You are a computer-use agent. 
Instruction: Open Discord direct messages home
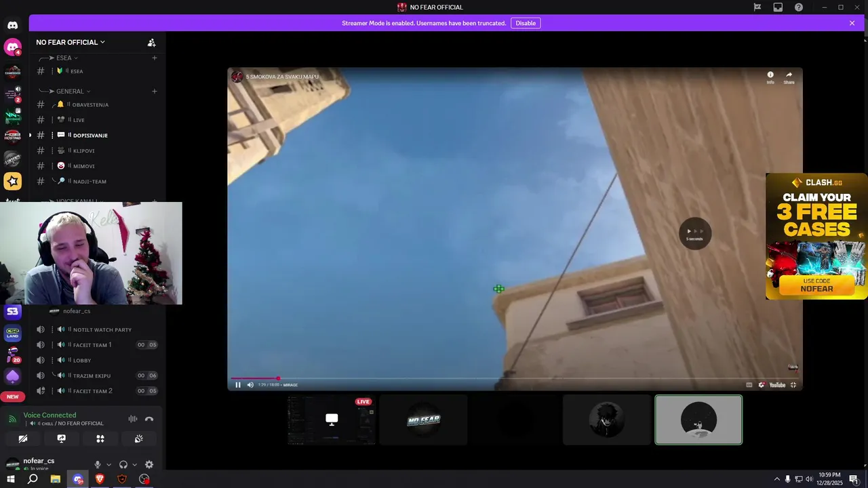[x=12, y=26]
